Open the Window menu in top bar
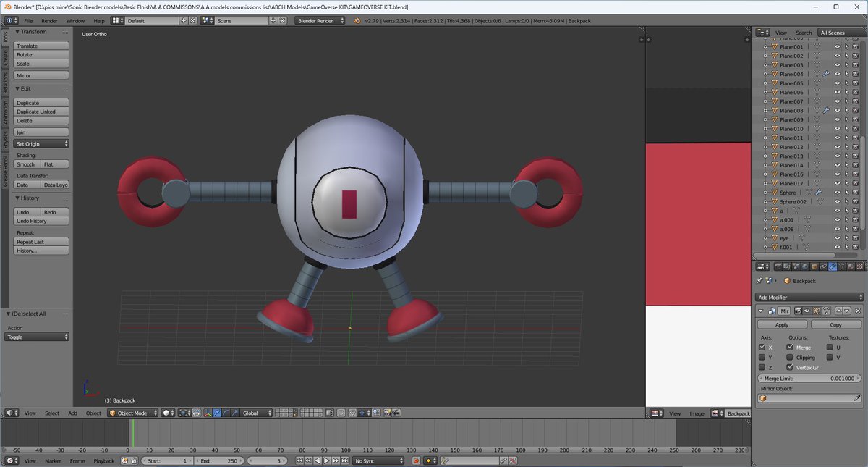Screen dimensions: 868x467 point(75,21)
